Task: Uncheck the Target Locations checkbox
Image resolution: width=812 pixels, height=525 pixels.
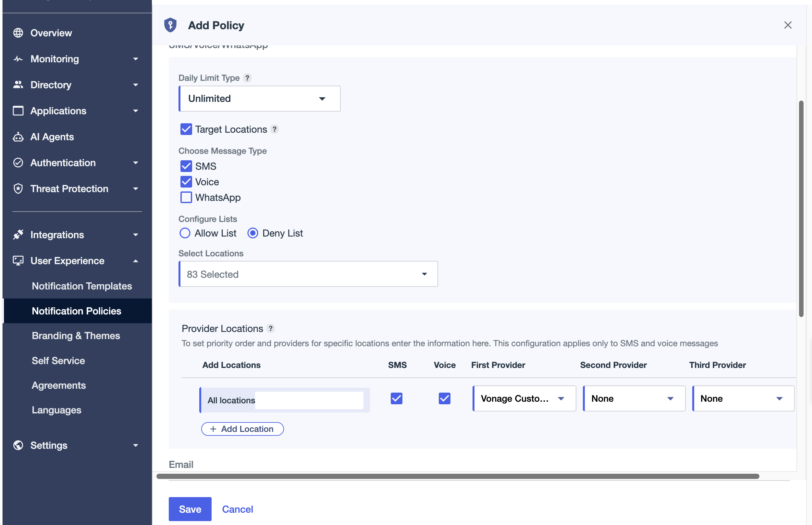Action: click(x=186, y=129)
